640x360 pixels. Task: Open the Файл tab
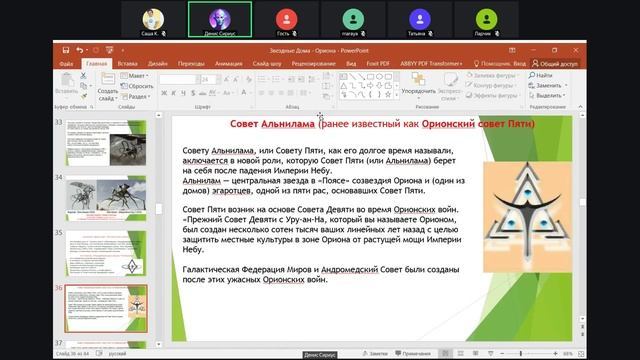66,64
